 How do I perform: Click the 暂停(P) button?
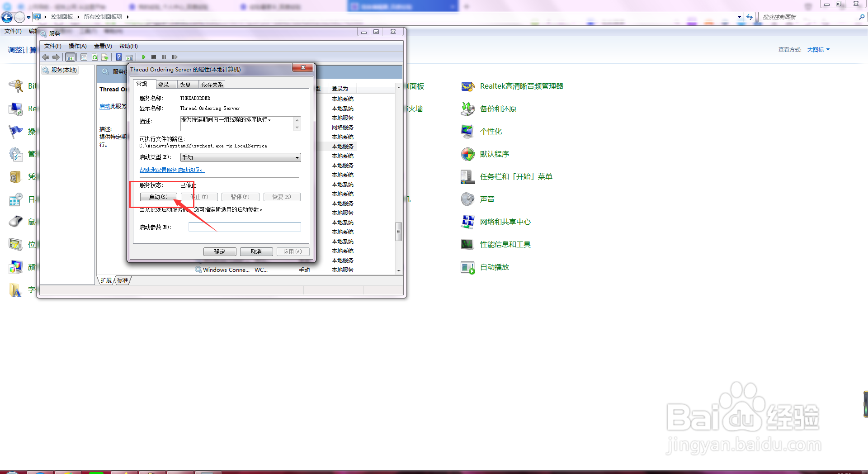coord(240,197)
